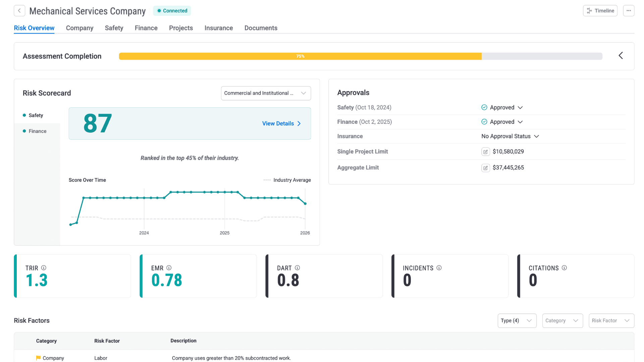Click the DART info icon
Viewport: 644px width, 362px height.
[x=297, y=268]
